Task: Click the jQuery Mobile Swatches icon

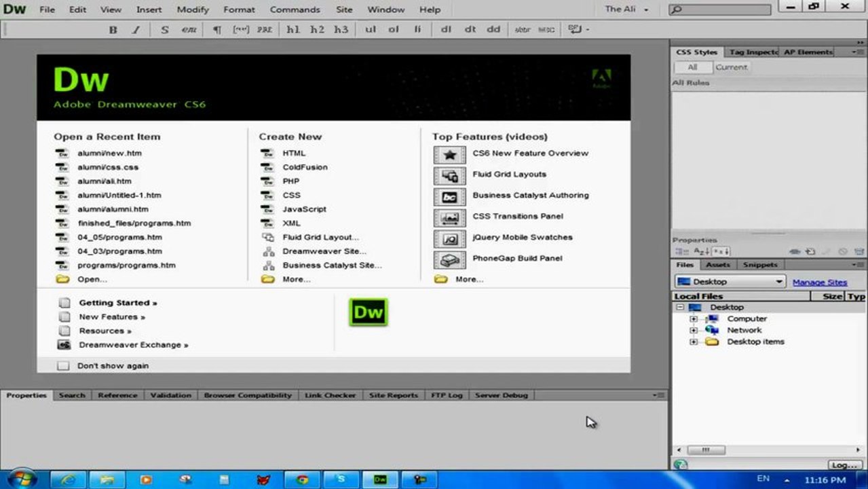Action: pos(449,238)
